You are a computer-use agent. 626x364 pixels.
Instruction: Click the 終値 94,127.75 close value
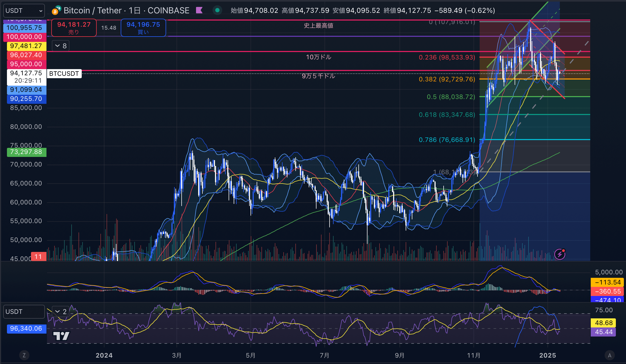coord(407,10)
